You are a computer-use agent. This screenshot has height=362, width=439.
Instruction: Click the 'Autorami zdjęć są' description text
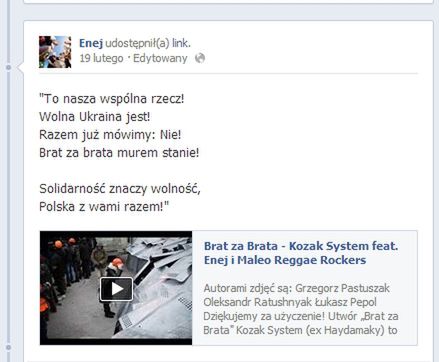tap(300, 309)
